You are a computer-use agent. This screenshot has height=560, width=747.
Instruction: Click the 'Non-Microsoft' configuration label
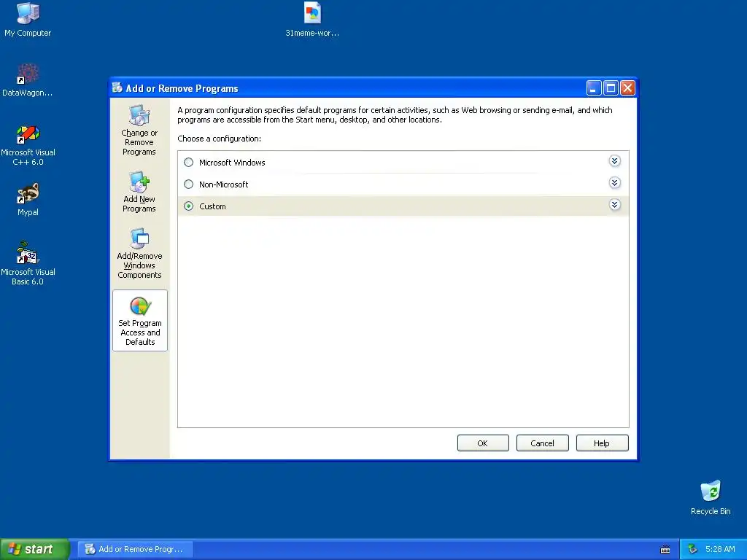[223, 184]
